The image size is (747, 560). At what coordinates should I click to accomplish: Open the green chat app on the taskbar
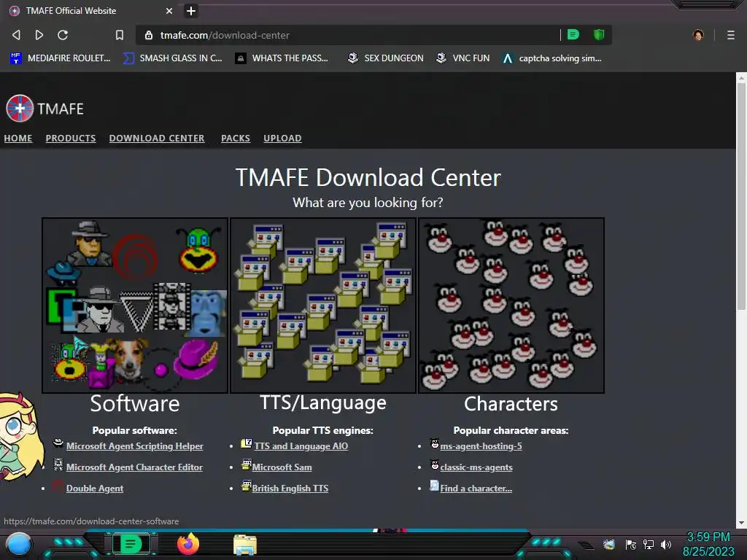pos(131,544)
